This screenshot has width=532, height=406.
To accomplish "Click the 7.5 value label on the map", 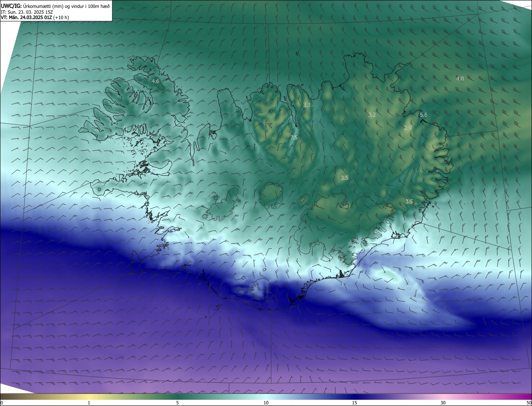I will pyautogui.click(x=294, y=137).
